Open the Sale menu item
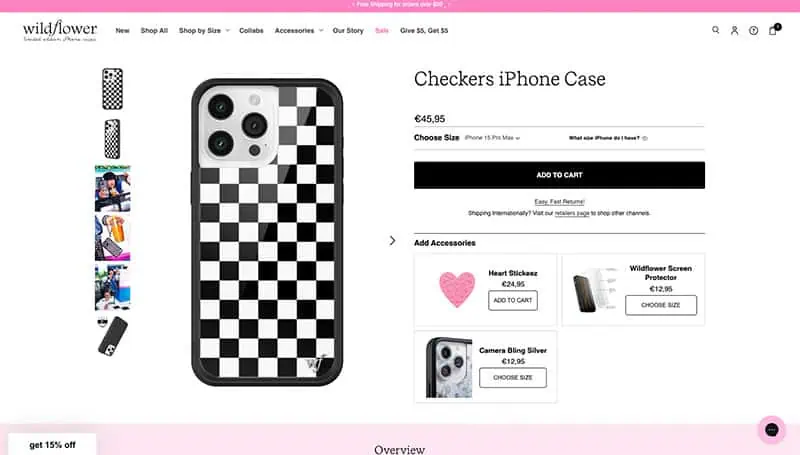 382,31
